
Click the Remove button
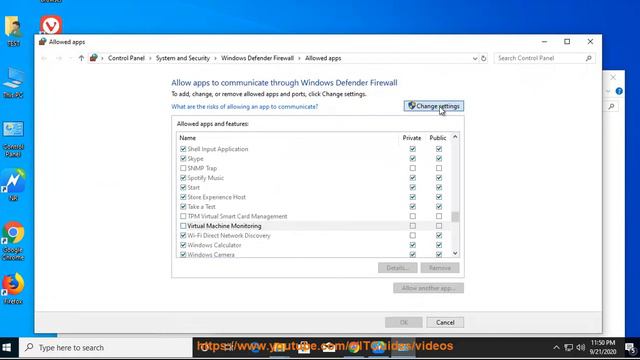point(440,268)
